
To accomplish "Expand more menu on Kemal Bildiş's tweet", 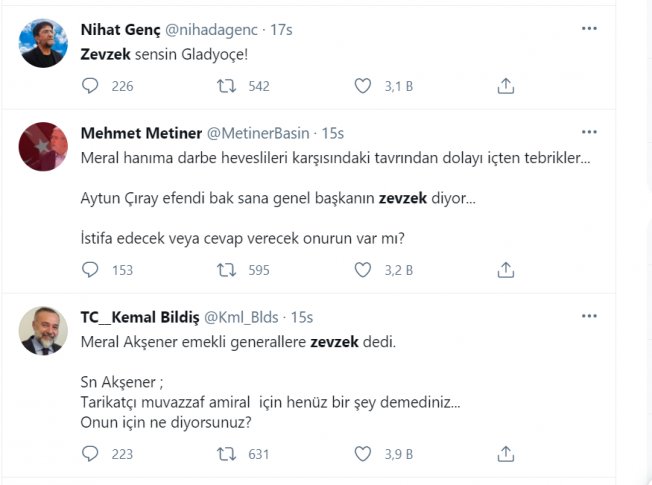I will click(x=589, y=316).
